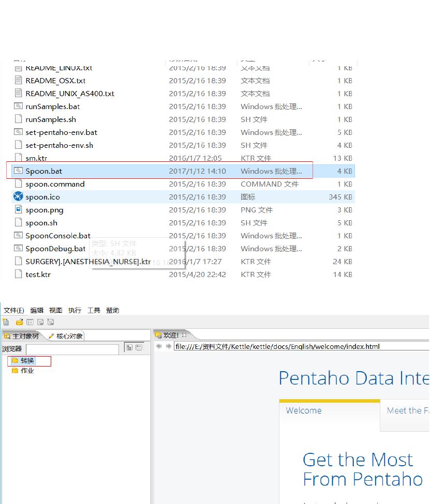The width and height of the screenshot is (430, 504).
Task: Select the 欢迎! tab
Action: tap(171, 335)
